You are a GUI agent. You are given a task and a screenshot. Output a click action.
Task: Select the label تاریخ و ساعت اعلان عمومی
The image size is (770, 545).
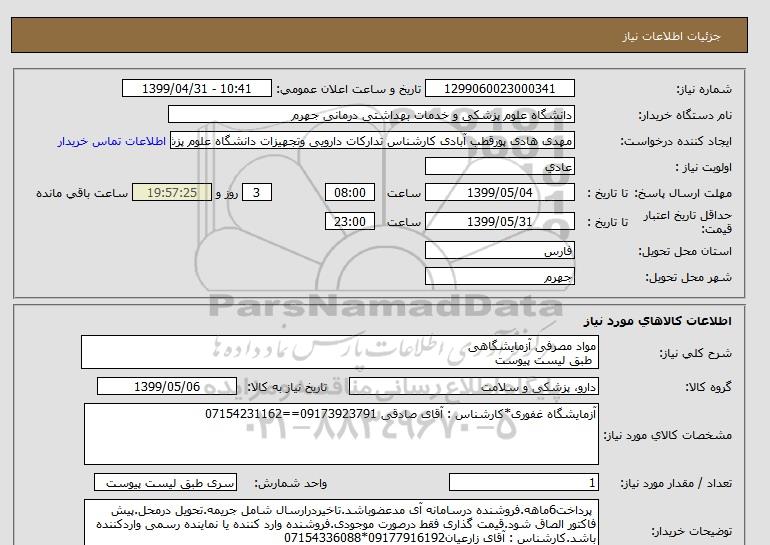pyautogui.click(x=349, y=89)
